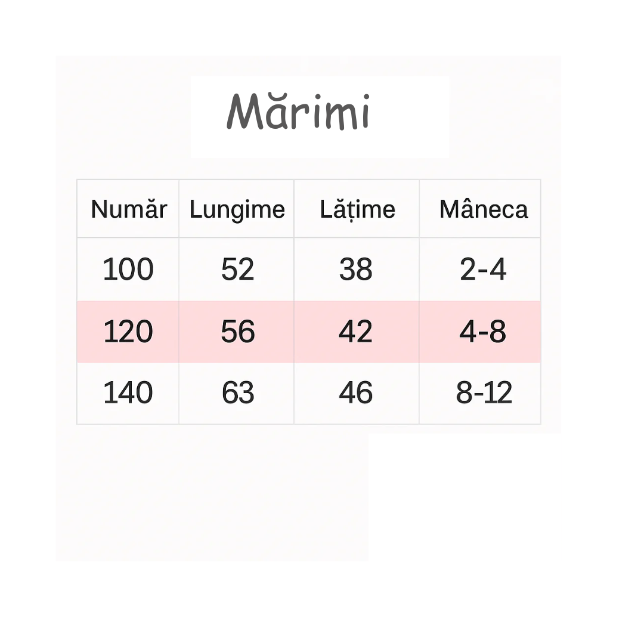Click the Lățime column header
Viewport: 644px width, 644px height.
pos(357,209)
